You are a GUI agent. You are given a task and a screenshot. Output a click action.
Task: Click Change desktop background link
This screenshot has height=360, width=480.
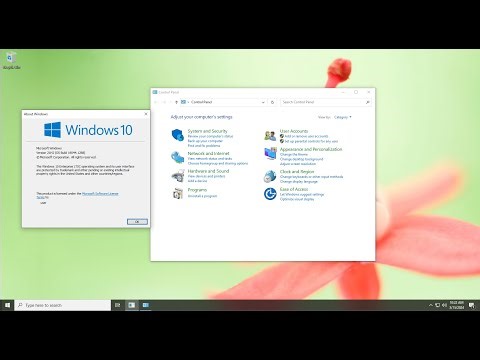coord(302,159)
